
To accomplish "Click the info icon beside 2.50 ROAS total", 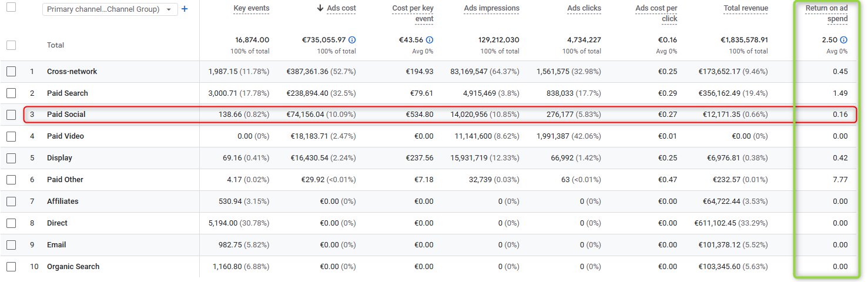I will [x=843, y=40].
